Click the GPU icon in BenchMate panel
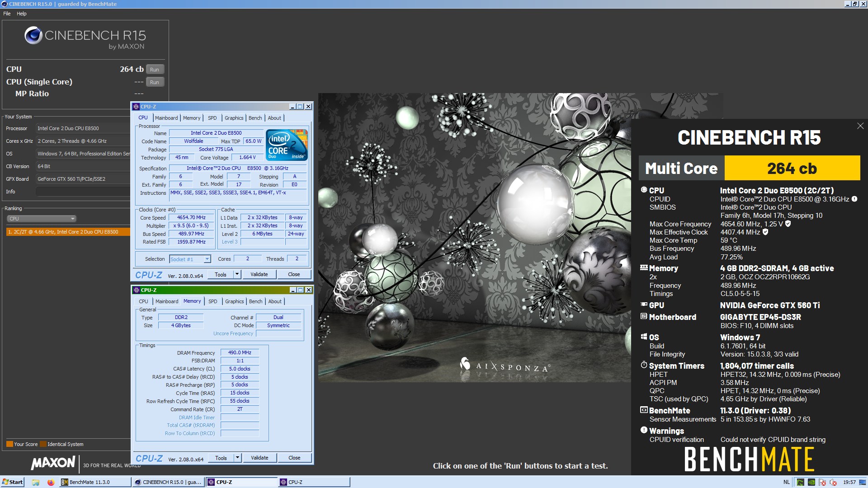 click(644, 305)
